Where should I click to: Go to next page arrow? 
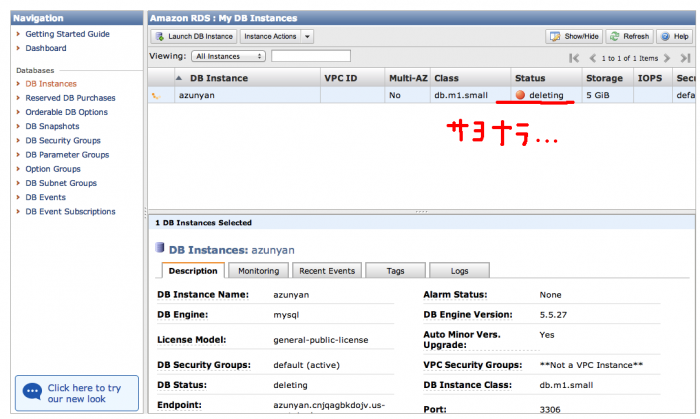[x=667, y=58]
